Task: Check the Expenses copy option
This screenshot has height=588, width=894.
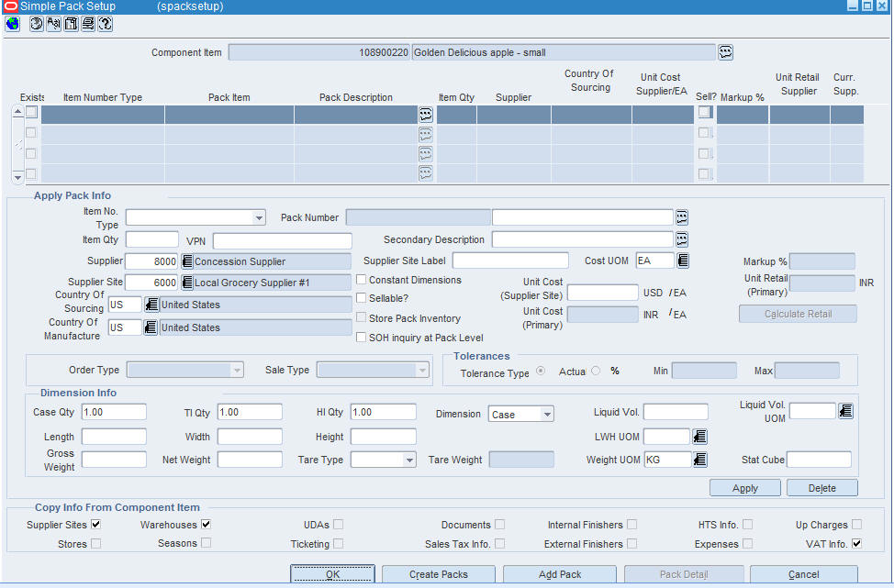Action: (x=747, y=544)
